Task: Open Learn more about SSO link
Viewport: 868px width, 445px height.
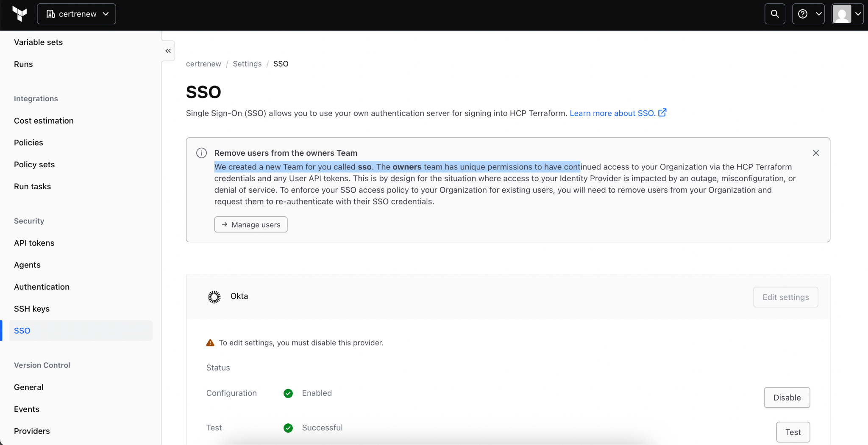Action: [x=612, y=113]
